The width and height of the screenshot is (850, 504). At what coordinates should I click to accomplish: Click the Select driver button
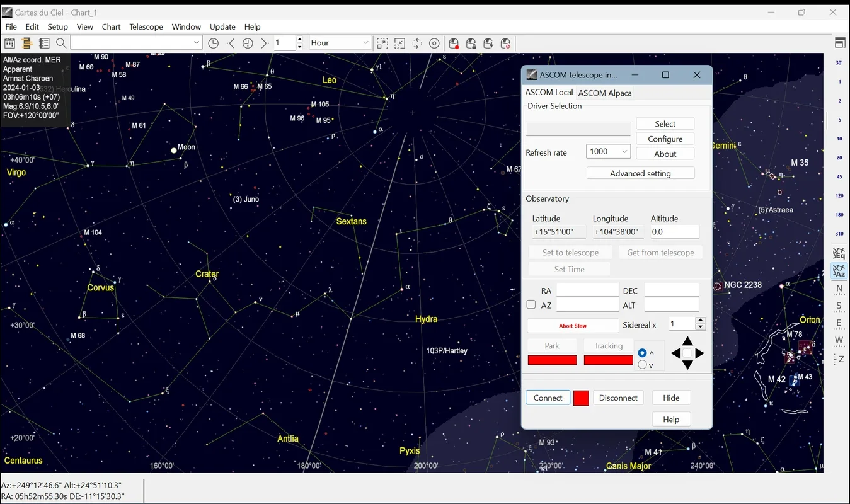(x=665, y=123)
